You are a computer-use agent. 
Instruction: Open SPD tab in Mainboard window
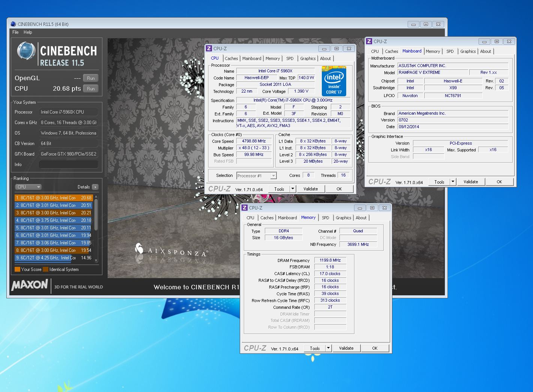[450, 51]
